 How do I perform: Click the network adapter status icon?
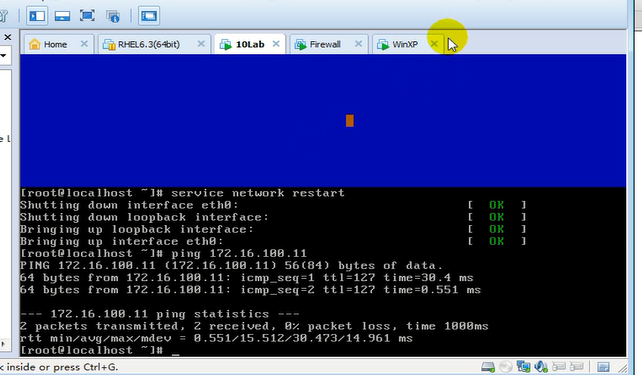pyautogui.click(x=523, y=366)
